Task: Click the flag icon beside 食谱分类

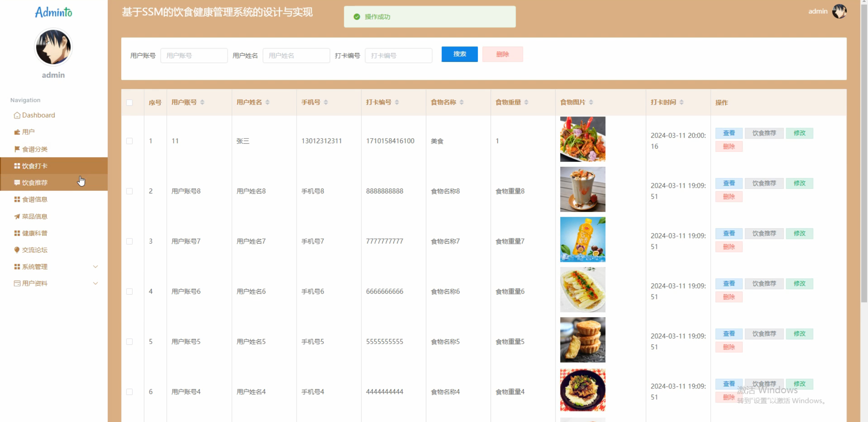Action: pyautogui.click(x=17, y=149)
